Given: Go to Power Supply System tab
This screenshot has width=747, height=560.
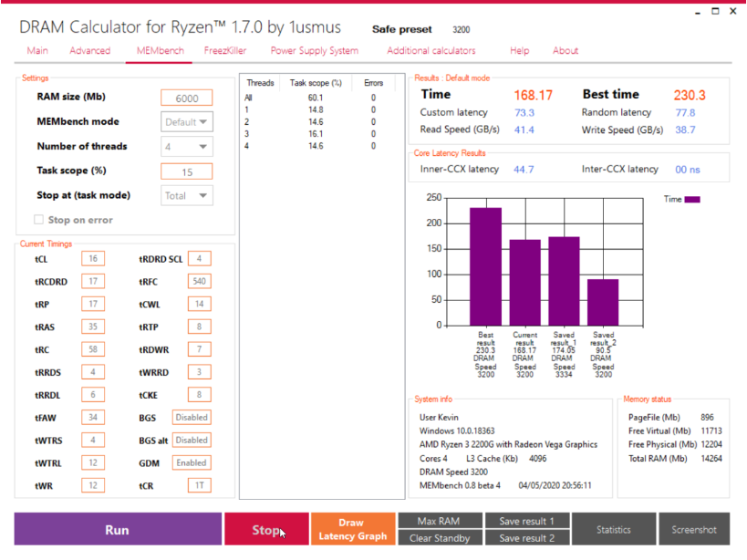Looking at the screenshot, I should pos(315,50).
